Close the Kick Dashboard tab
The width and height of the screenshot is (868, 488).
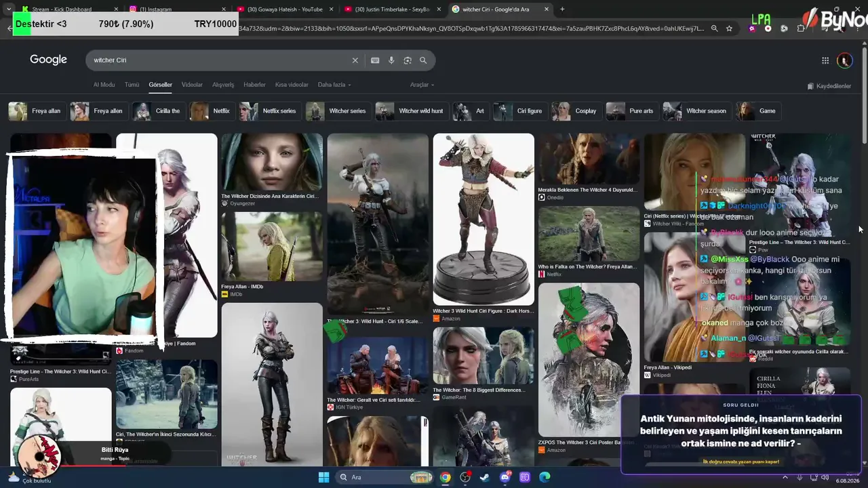coord(116,9)
